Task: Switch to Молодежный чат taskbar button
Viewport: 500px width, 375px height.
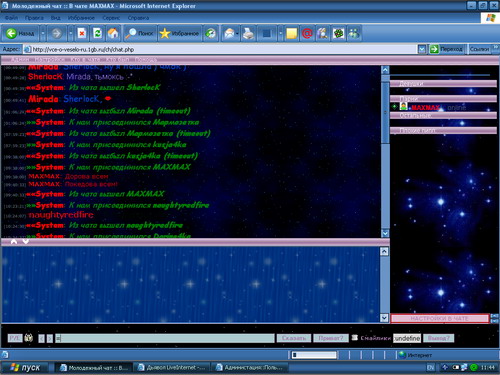Action: pyautogui.click(x=93, y=368)
